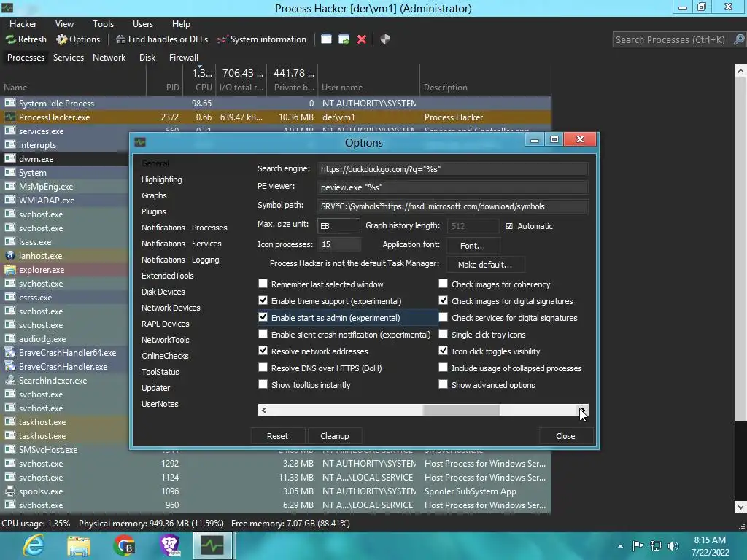
Task: Toggle Icon click toggles visibility
Action: (443, 351)
